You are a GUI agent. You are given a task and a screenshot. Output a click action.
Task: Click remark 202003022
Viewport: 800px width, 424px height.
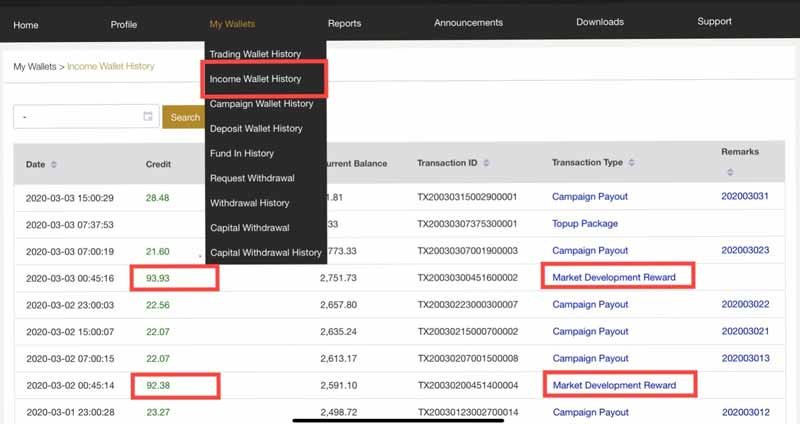745,304
